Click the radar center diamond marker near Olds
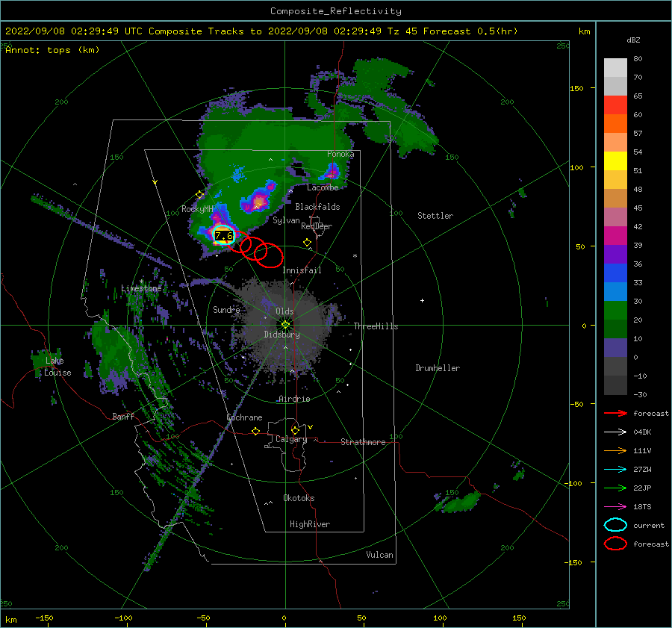 click(285, 325)
